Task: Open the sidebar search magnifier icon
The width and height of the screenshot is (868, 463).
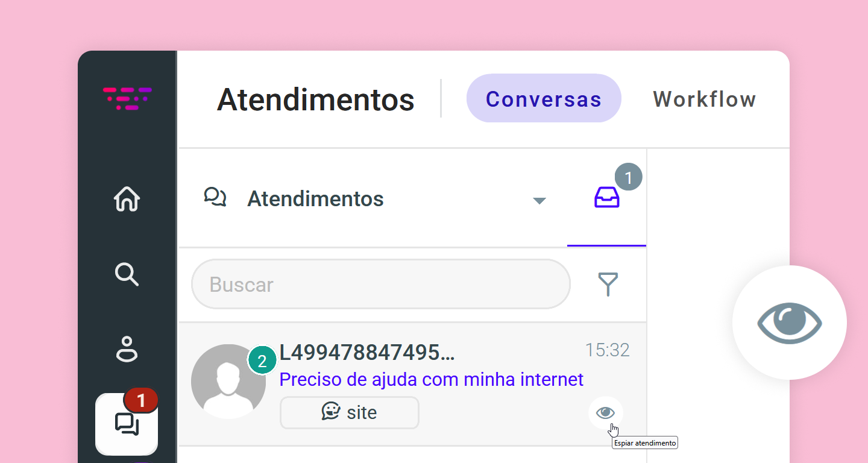Action: click(x=127, y=274)
